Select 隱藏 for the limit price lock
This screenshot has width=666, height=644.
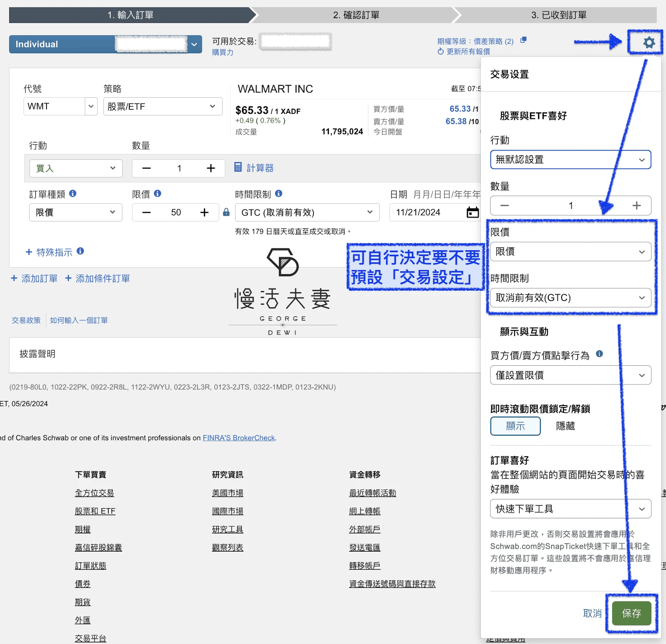coord(565,426)
